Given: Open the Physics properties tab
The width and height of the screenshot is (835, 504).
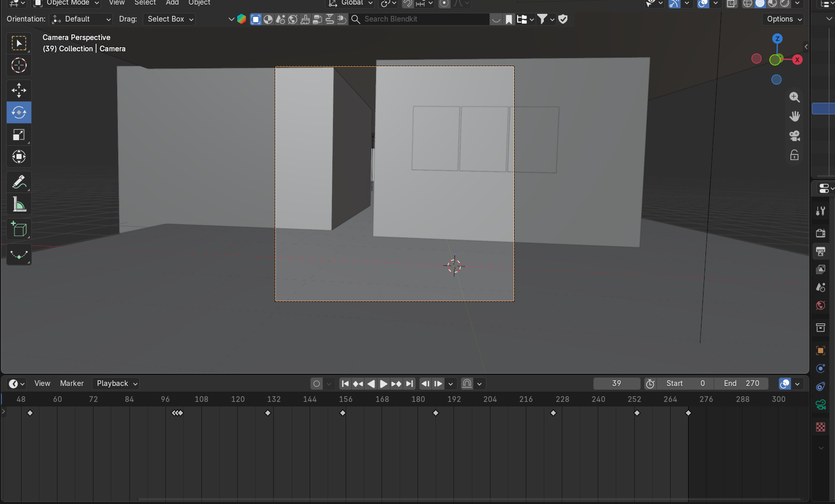Looking at the screenshot, I should click(821, 369).
